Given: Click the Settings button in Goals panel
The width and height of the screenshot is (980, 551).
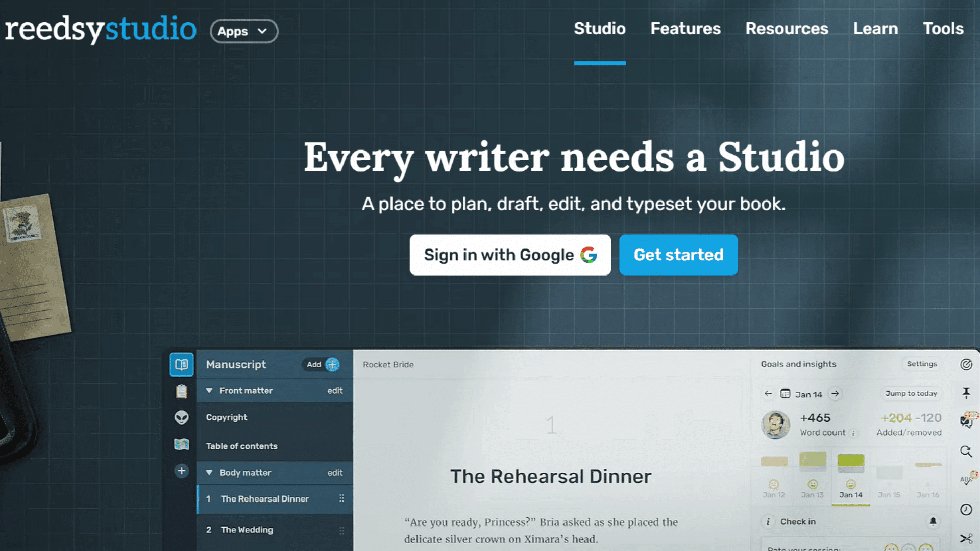Looking at the screenshot, I should [922, 364].
